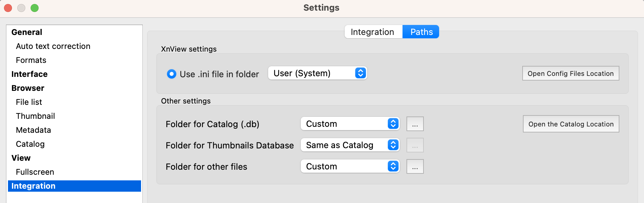Click browse button for Catalog folder
The width and height of the screenshot is (644, 203).
pyautogui.click(x=415, y=124)
